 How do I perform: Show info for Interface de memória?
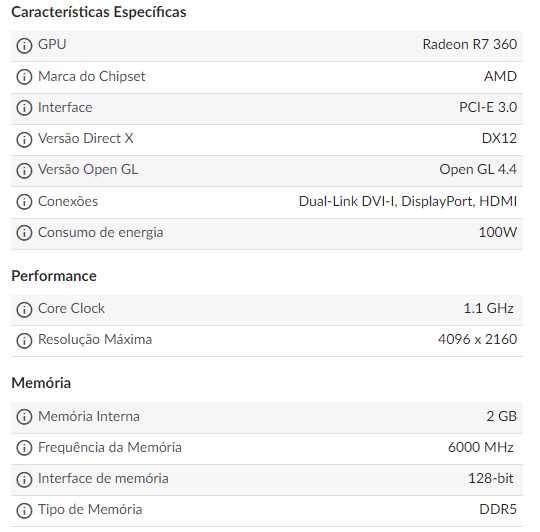pos(24,479)
